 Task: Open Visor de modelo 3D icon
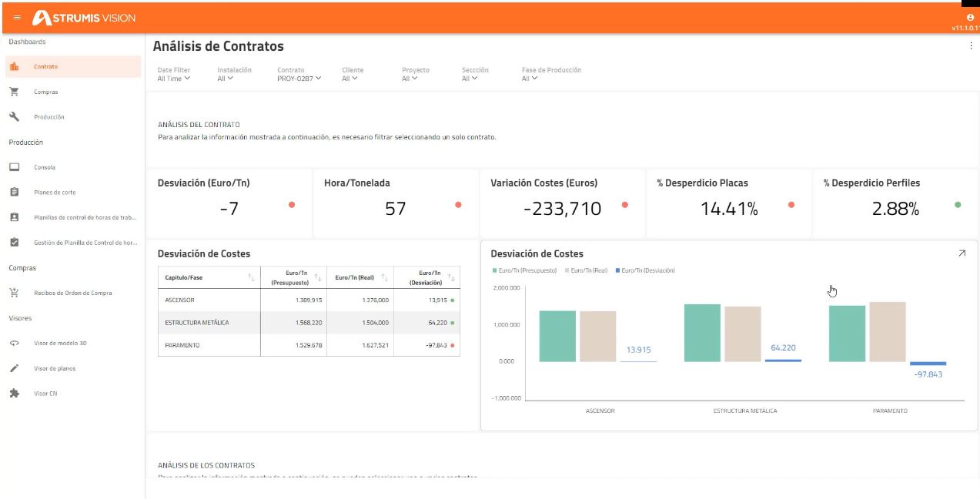[x=14, y=343]
